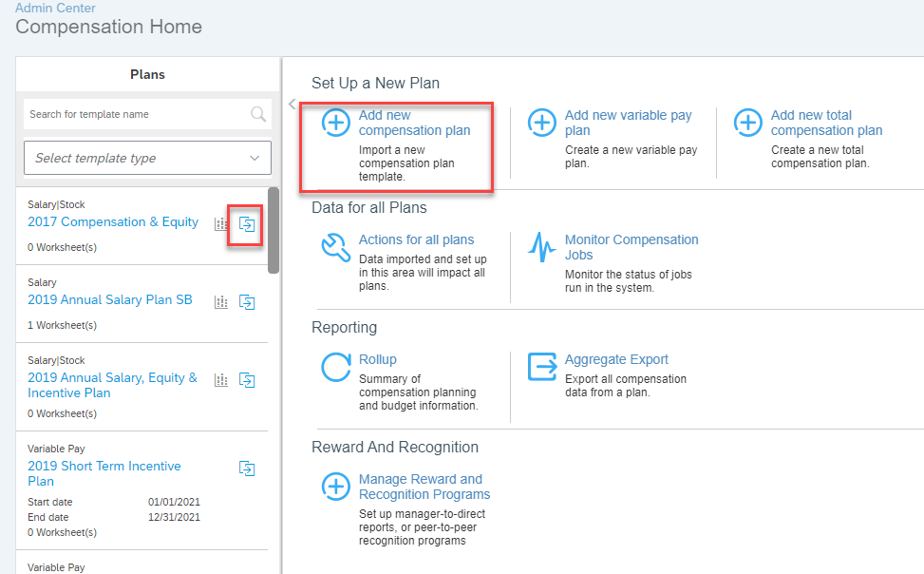Open the 2019 Annual Salary Plan SB link
924x574 pixels.
[110, 299]
